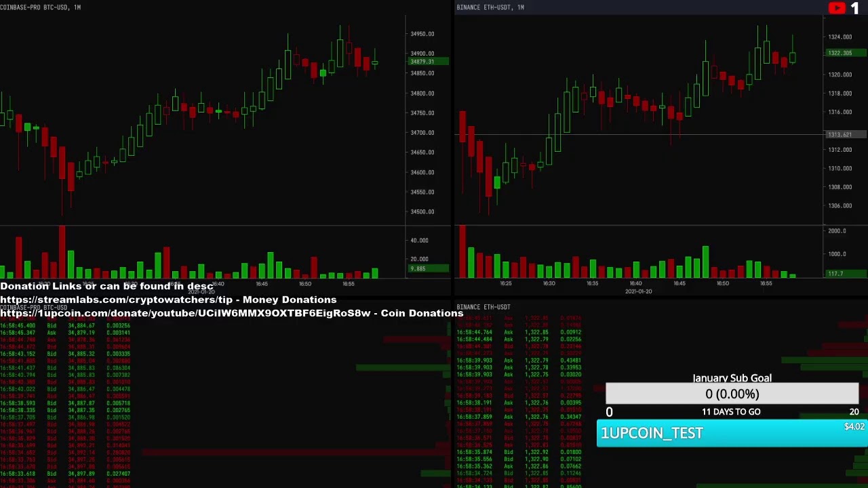Click the 34500.00 price axis label
This screenshot has width=868, height=488.
[x=422, y=211]
